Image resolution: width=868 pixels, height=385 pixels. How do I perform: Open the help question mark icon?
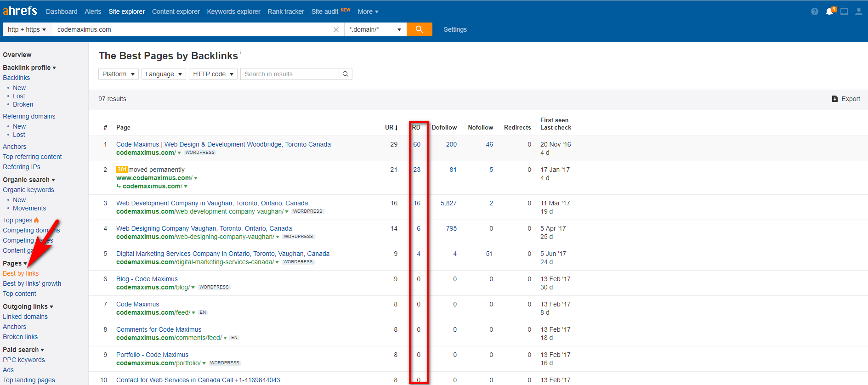coord(815,11)
